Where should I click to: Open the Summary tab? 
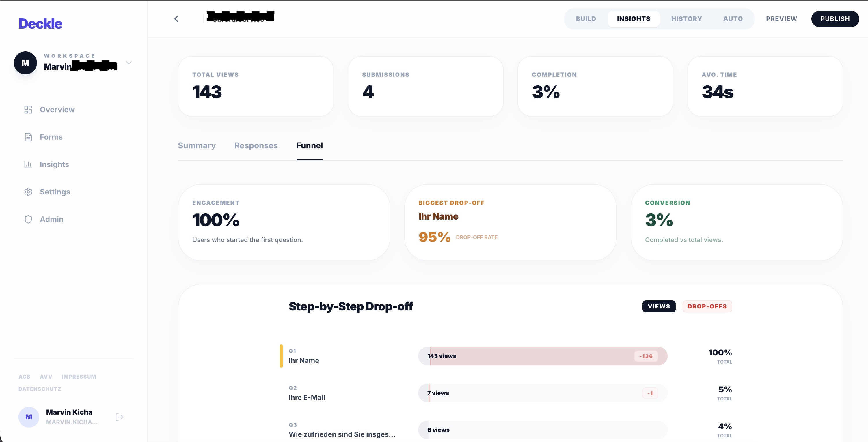coord(197,145)
